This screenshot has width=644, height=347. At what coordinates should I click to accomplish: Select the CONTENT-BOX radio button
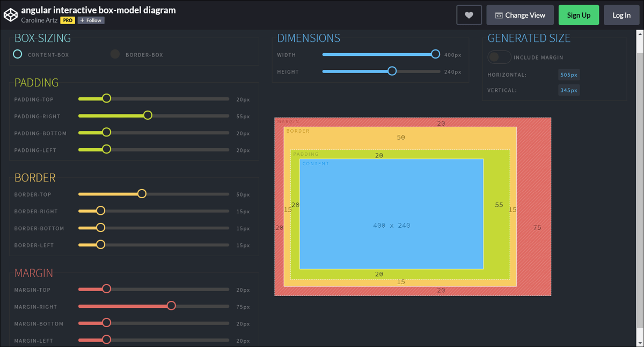coord(17,54)
